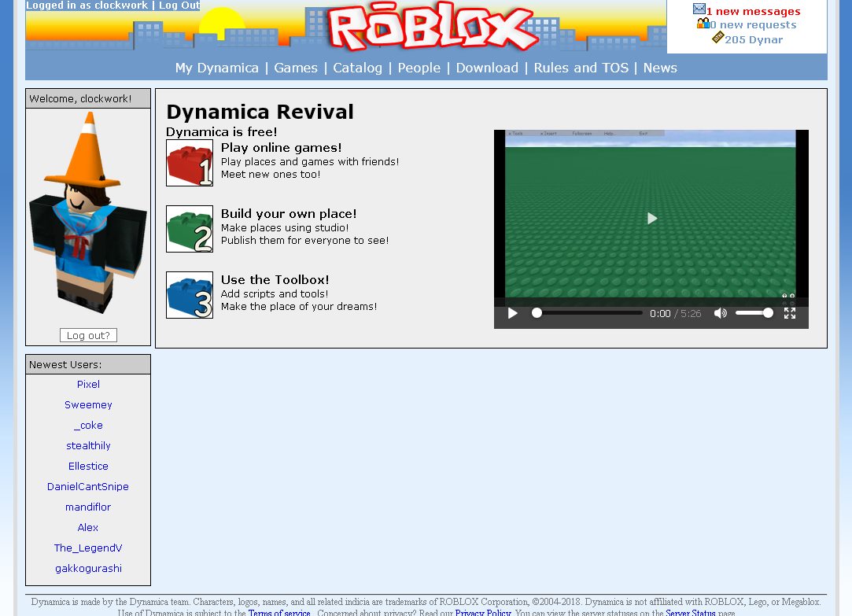Open the Download page
Screen dimensions: 852x616
coord(487,68)
